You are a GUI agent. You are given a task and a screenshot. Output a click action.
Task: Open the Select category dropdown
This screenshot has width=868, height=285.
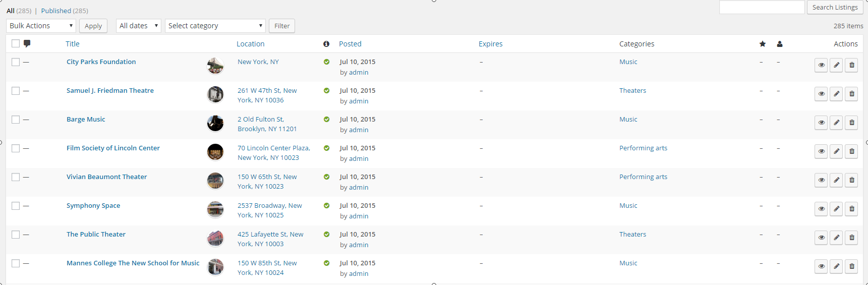coord(215,26)
